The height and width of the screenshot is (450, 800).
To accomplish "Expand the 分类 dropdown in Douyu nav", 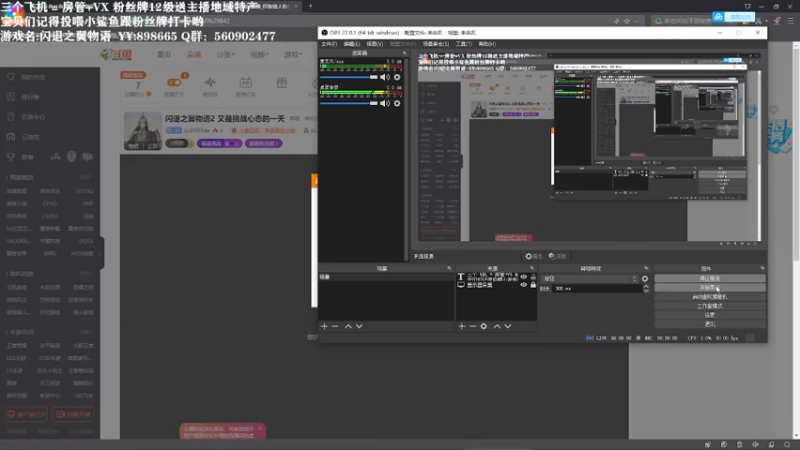I will coord(226,54).
